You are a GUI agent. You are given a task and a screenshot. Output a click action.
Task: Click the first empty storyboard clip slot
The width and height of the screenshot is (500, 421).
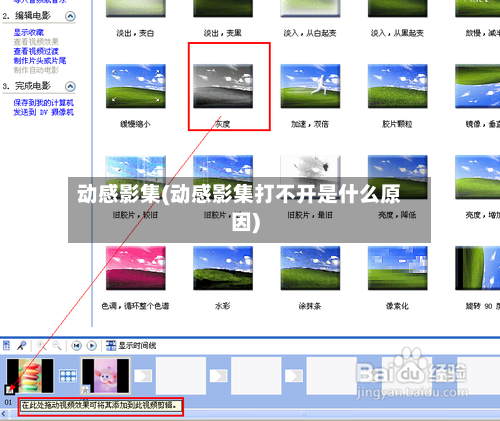coord(181,375)
